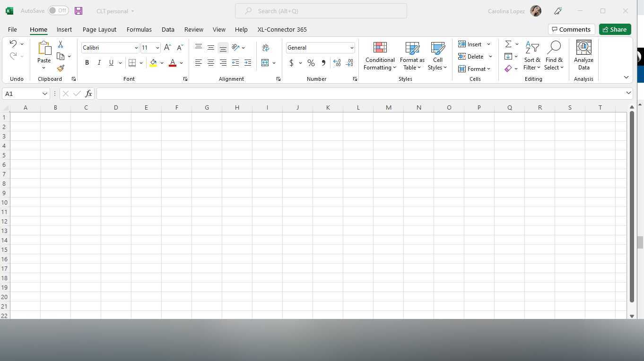Screen dimensions: 644x361
Task: Apply Percent Style to the cell
Action: pyautogui.click(x=311, y=63)
